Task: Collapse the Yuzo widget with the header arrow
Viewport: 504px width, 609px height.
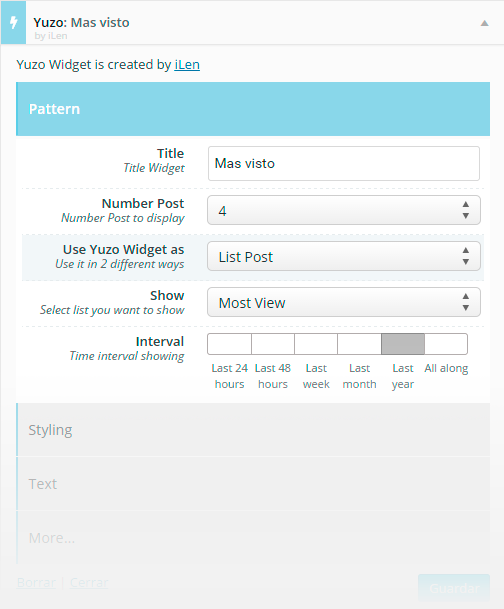Action: point(484,23)
